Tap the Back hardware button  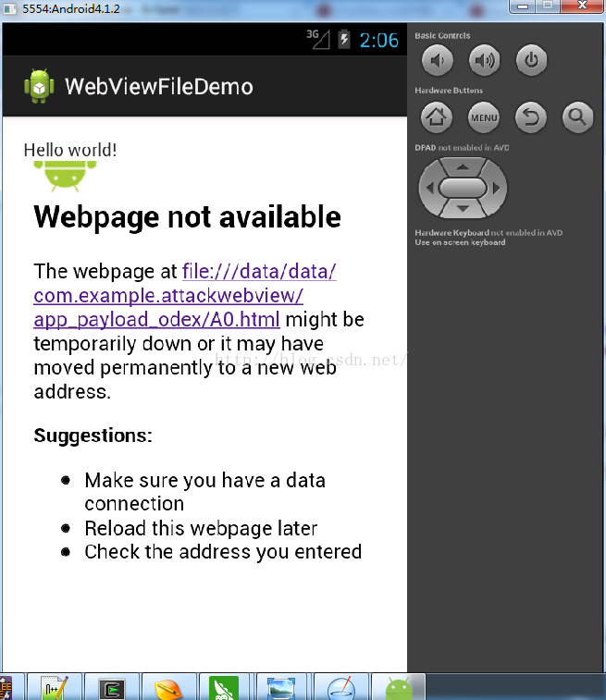530,117
